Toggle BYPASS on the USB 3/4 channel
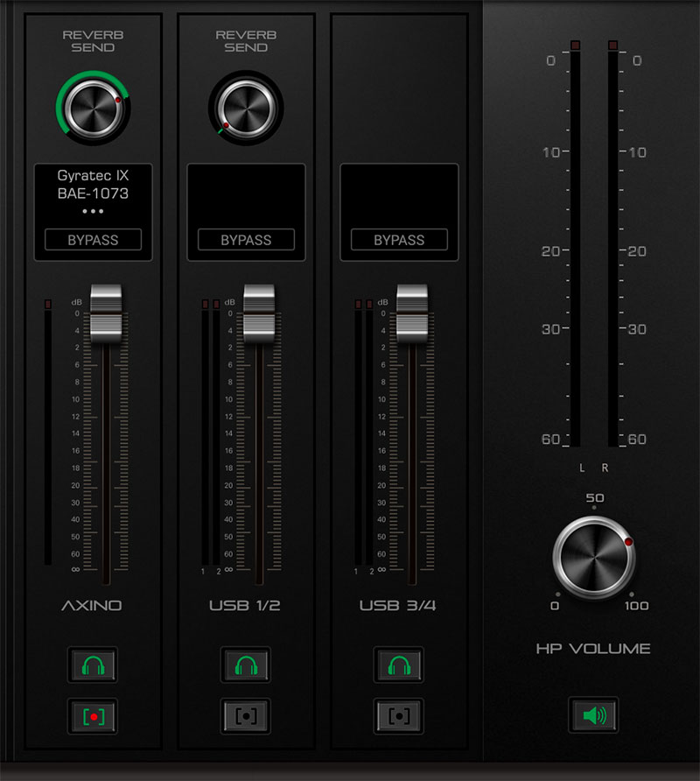700x781 pixels. (x=399, y=240)
